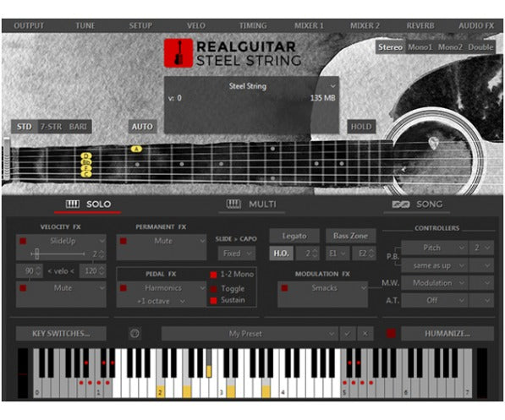505x420 pixels.
Task: Click the AUTO button
Action: 142,127
